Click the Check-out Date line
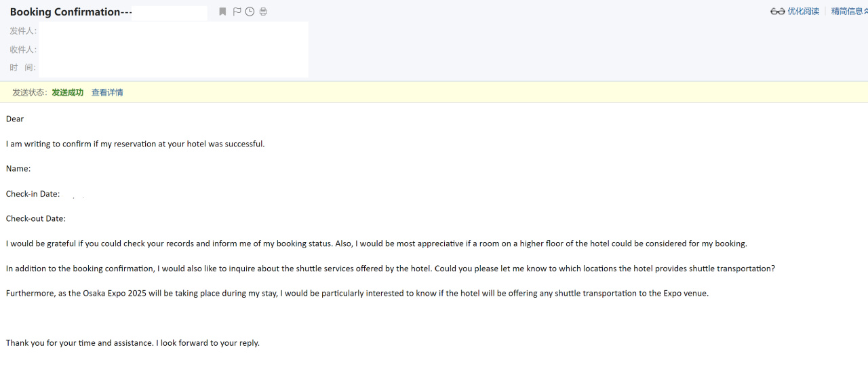The image size is (868, 375). pyautogui.click(x=36, y=218)
